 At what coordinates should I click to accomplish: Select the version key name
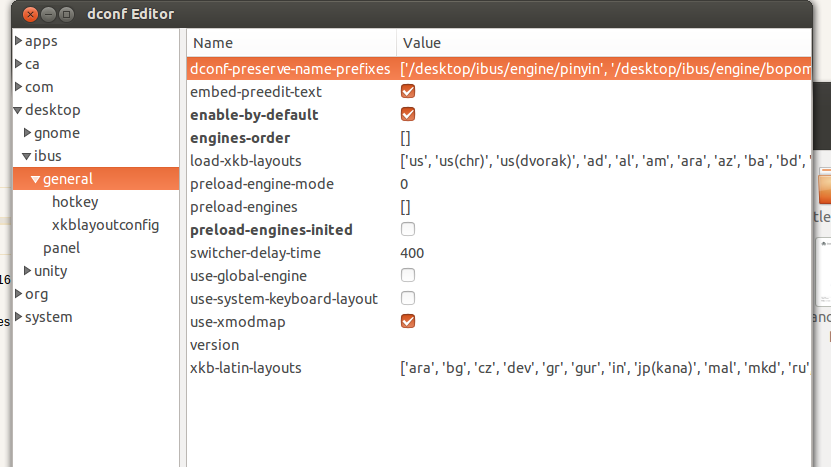[x=214, y=345]
